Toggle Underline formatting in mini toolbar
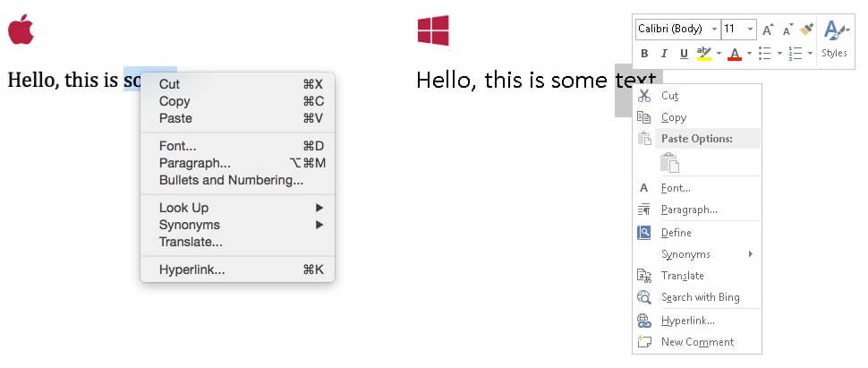 (684, 53)
